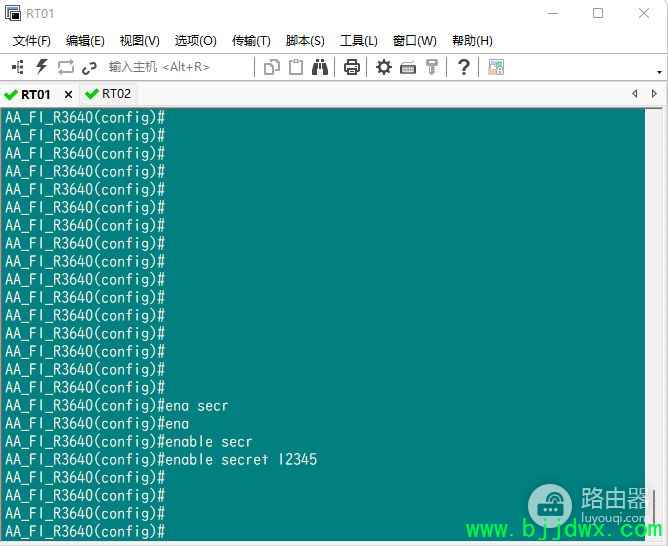
Task: Click the keyboard Keymap Editor icon
Action: tap(408, 68)
